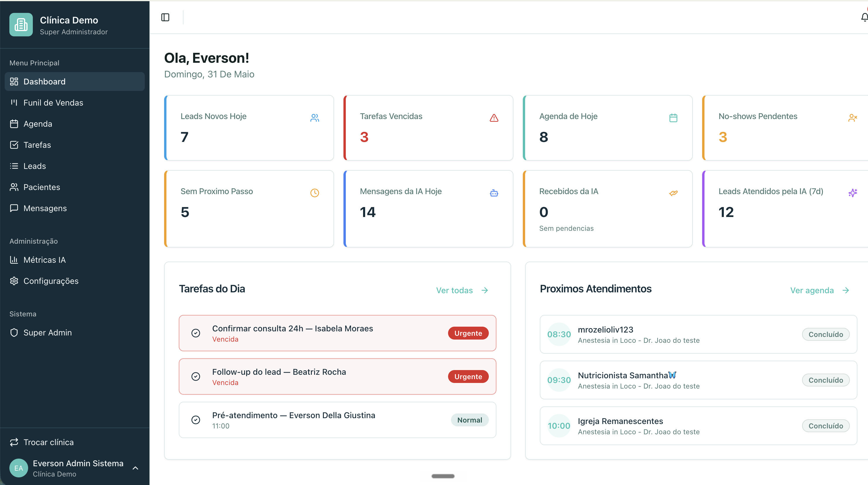Screen dimensions: 868x485
Task: Click the Funil de Vendas kanban icon
Action: (x=14, y=103)
